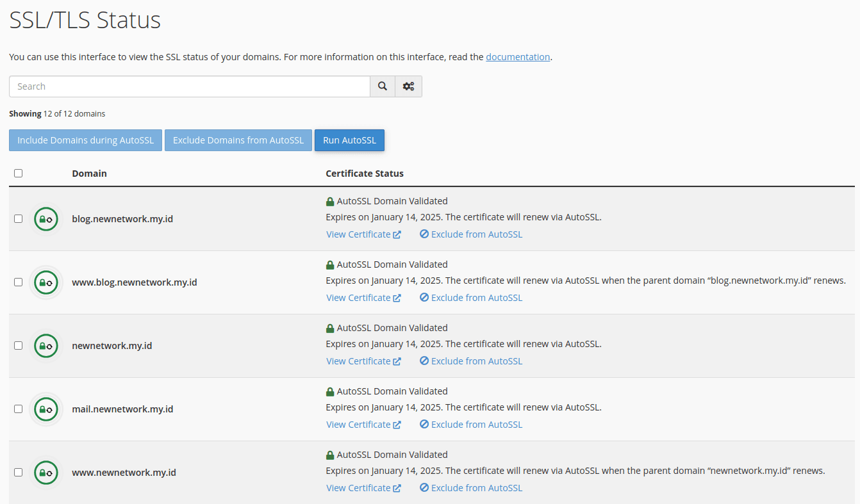Click the search magnifying glass icon
The width and height of the screenshot is (860, 504).
coord(383,86)
